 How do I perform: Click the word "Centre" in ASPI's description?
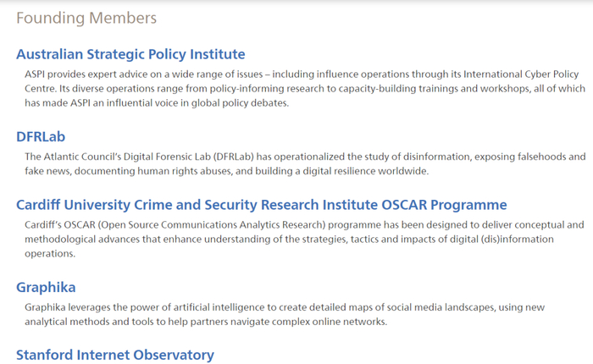tap(43, 88)
